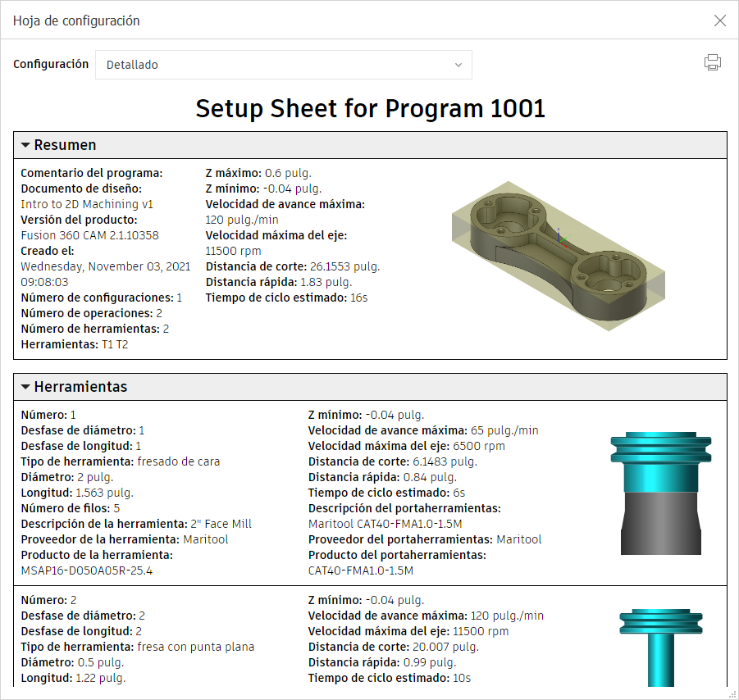Click Distancia de corte 20.007 pulg.

click(x=394, y=647)
